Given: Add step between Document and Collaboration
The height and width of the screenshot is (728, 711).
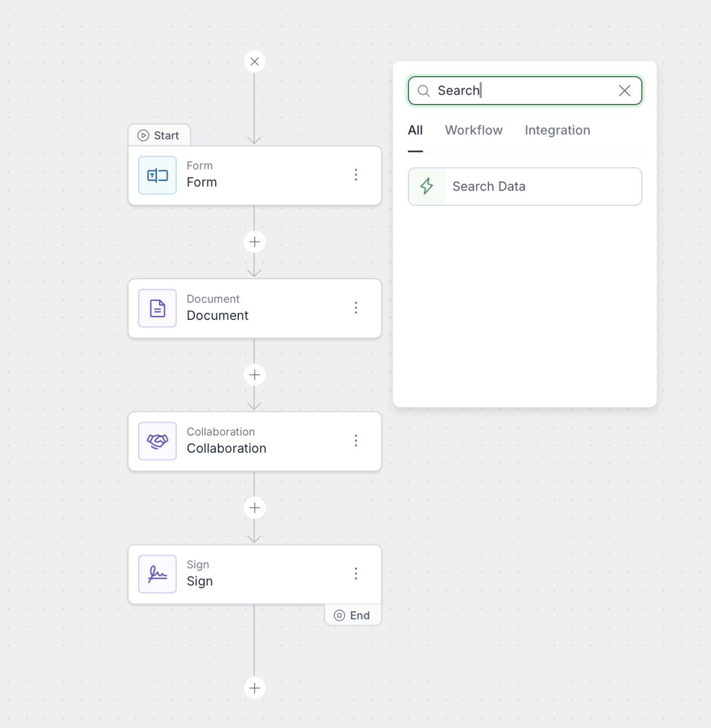Looking at the screenshot, I should click(x=254, y=375).
